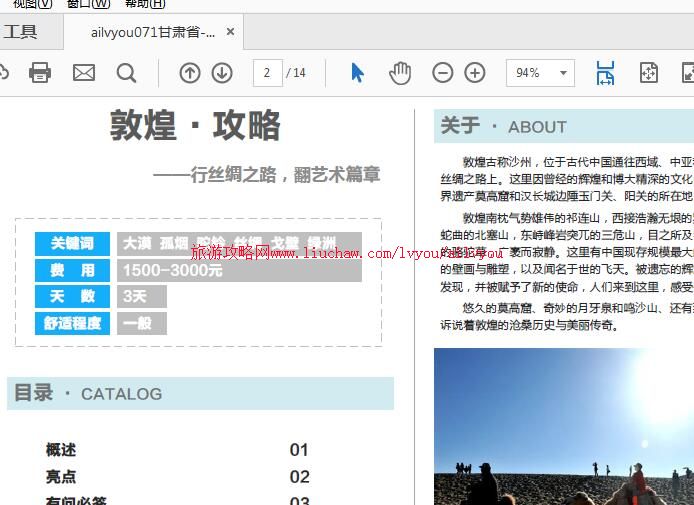Screen dimensions: 694x505
Task: Enable fit-to-width scrolling mode
Action: (605, 72)
